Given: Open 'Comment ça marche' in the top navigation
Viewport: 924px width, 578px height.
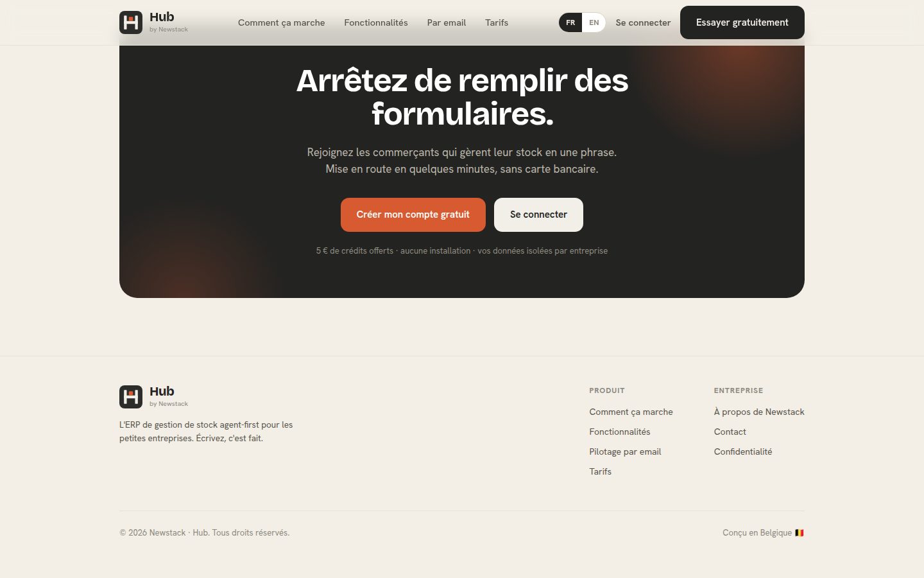Looking at the screenshot, I should coord(282,22).
